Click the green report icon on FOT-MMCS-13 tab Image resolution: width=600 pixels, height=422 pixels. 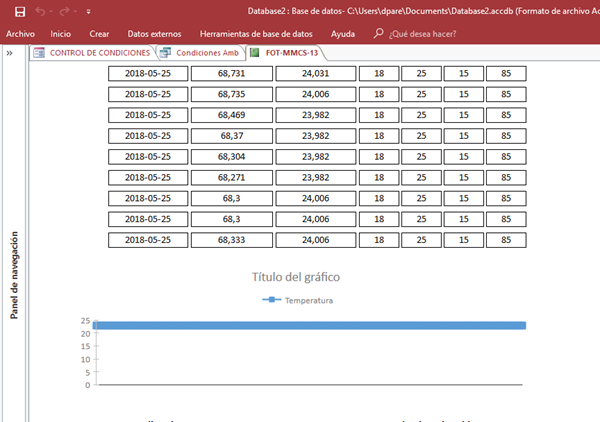pos(254,53)
